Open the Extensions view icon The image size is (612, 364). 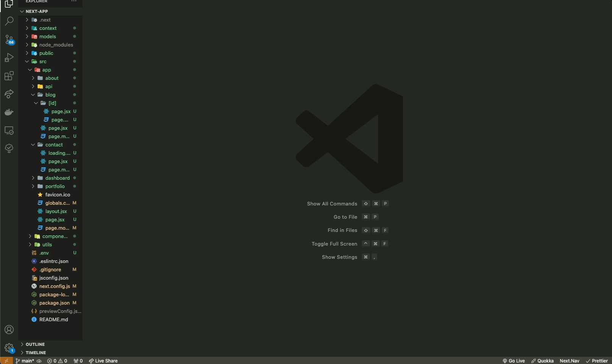(x=9, y=76)
